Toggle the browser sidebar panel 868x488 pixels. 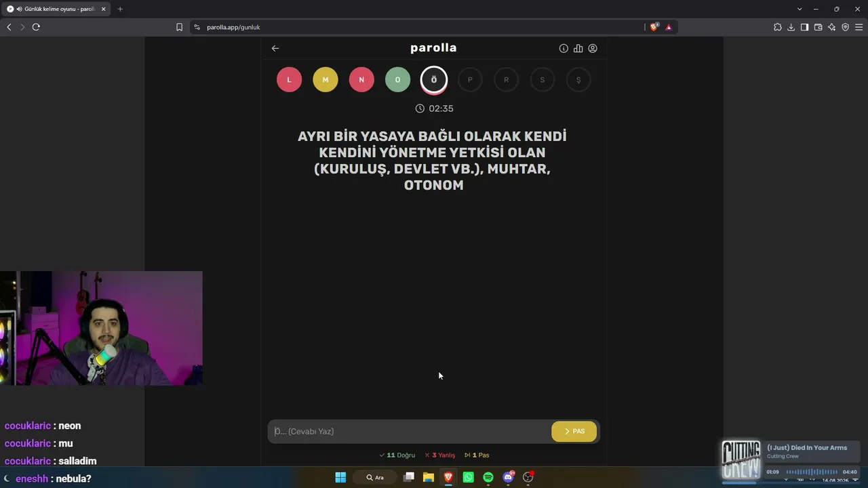804,27
